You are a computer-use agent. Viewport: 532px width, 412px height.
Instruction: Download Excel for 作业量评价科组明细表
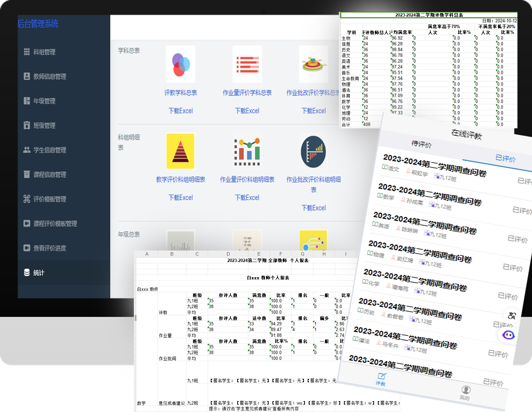tap(247, 197)
